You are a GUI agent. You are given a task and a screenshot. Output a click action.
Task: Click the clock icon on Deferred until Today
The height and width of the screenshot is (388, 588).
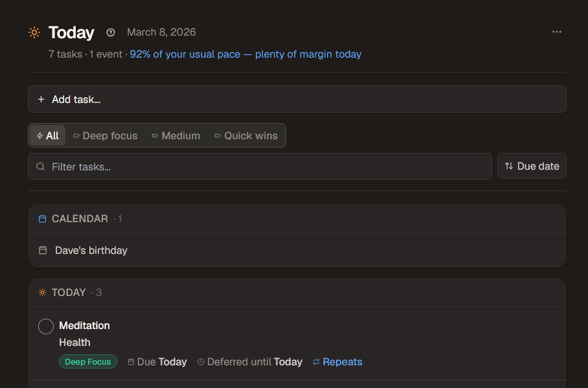pos(201,361)
